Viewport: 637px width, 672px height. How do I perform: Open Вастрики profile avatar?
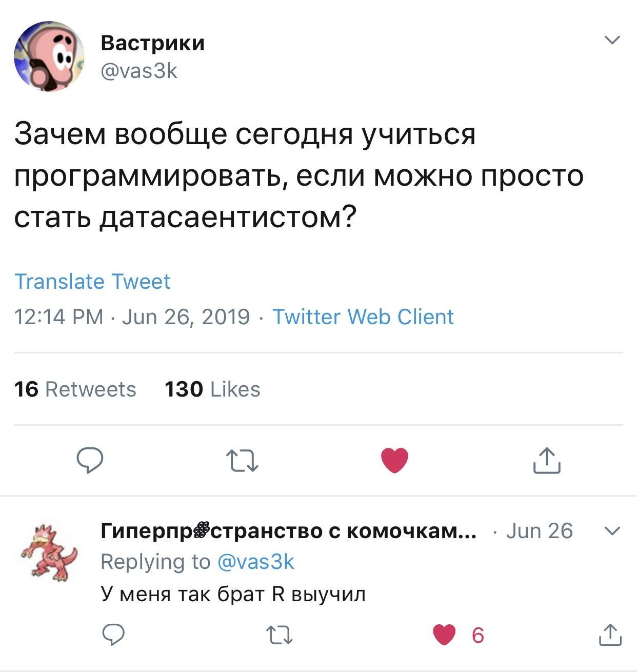(49, 56)
